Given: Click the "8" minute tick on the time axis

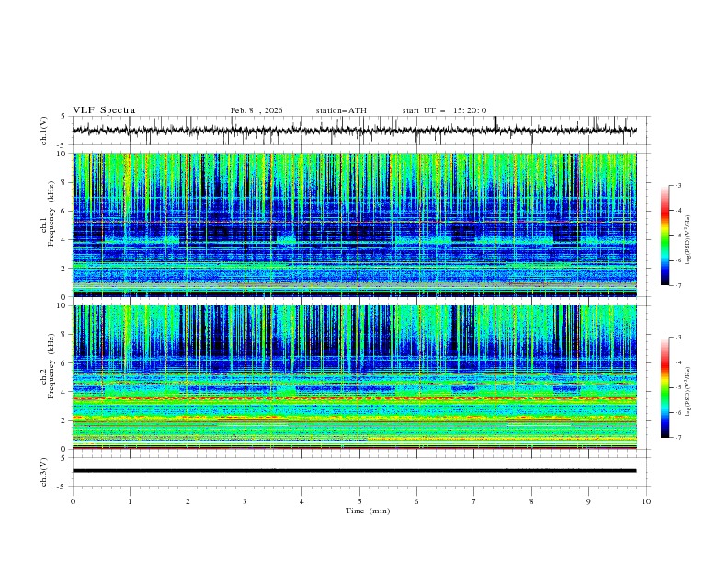Looking at the screenshot, I should (531, 501).
